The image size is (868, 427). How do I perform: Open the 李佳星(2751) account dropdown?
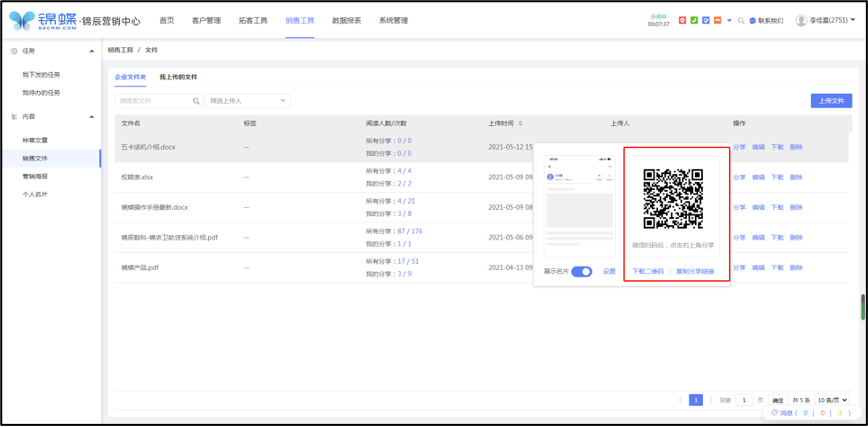pyautogui.click(x=833, y=20)
